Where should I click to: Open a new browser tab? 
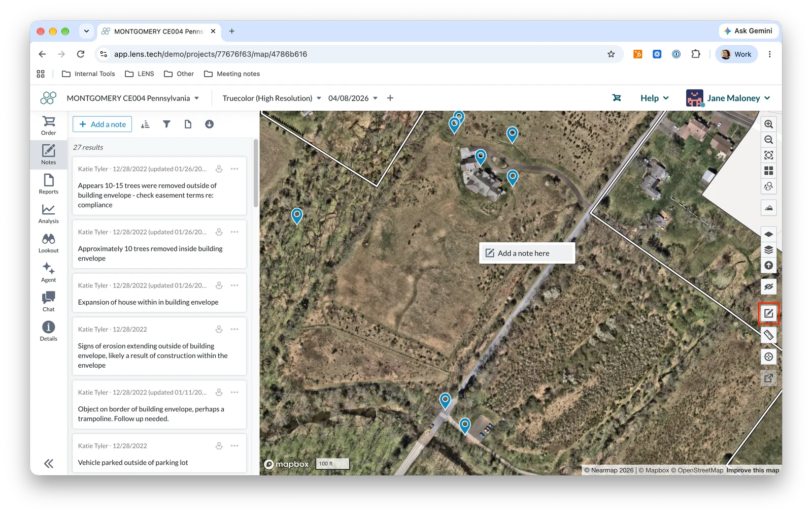232,31
